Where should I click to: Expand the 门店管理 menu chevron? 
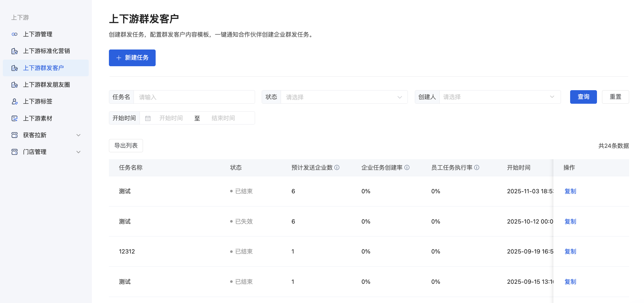[x=79, y=152]
